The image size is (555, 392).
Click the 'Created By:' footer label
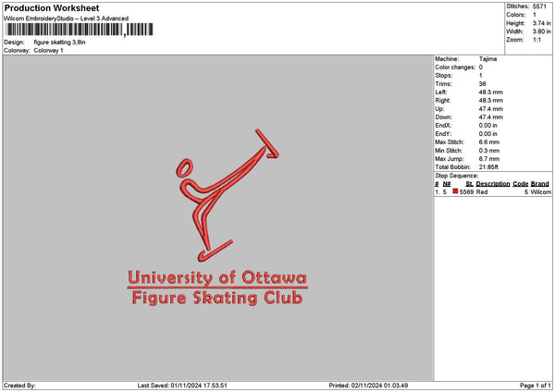19,386
